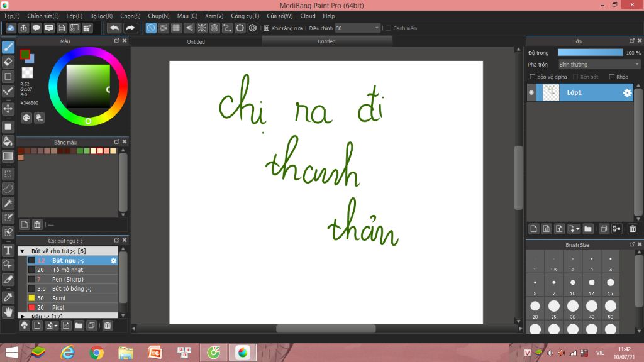644x362 pixels.
Task: Select the Pen (Sharp) brush
Action: (x=72, y=280)
